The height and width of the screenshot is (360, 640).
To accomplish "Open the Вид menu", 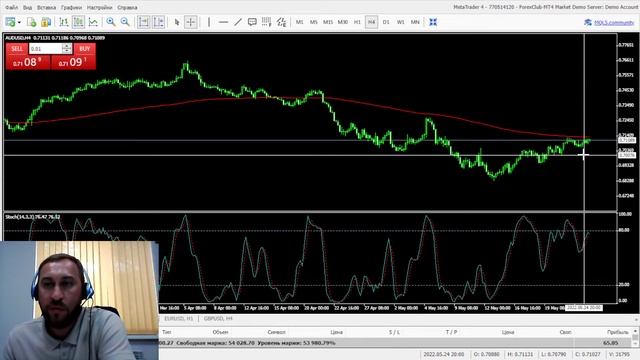I will tap(27, 7).
